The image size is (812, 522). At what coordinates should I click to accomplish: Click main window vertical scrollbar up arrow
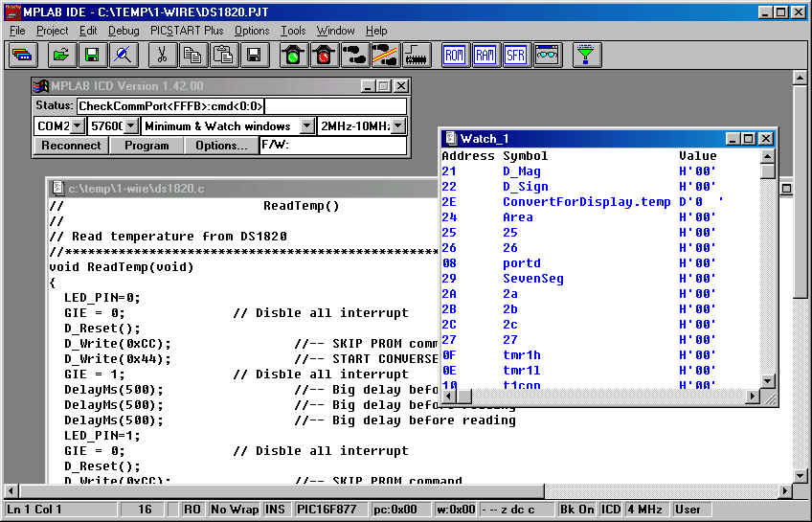(x=800, y=79)
